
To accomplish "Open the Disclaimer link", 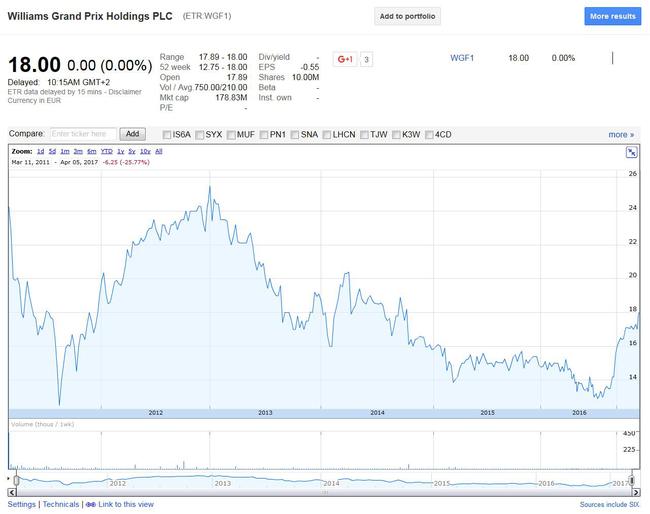I will pyautogui.click(x=125, y=92).
